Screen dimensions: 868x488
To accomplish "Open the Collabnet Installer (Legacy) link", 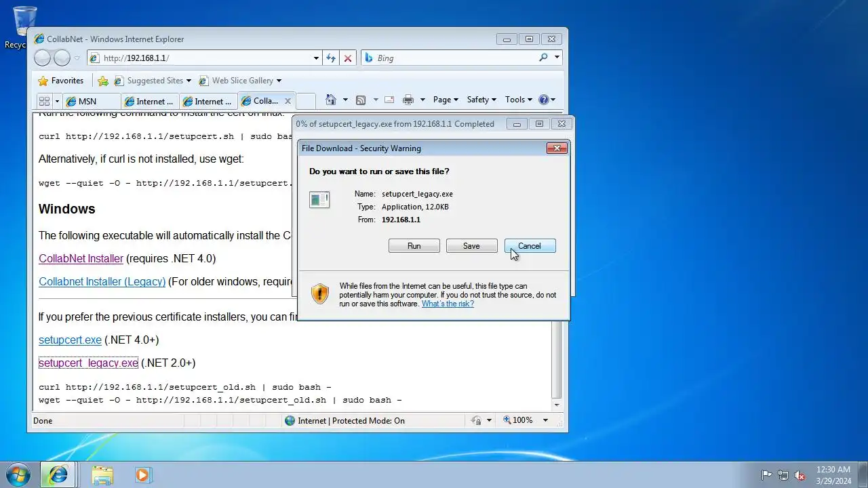I will click(x=102, y=281).
